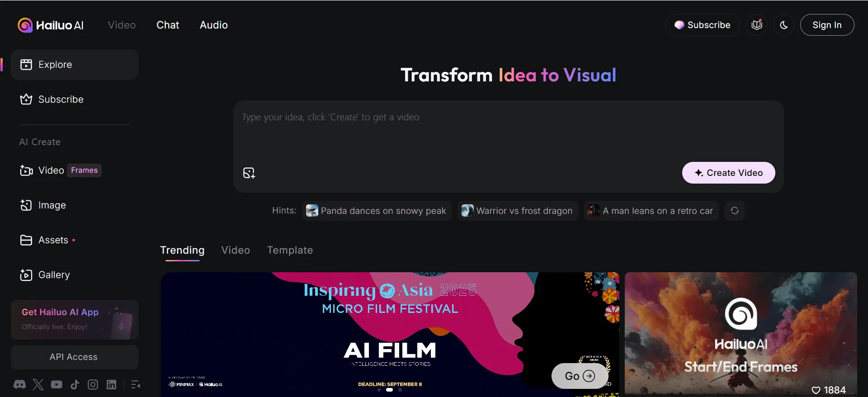
Task: Select Subscribe crown item in sidebar
Action: (x=75, y=99)
